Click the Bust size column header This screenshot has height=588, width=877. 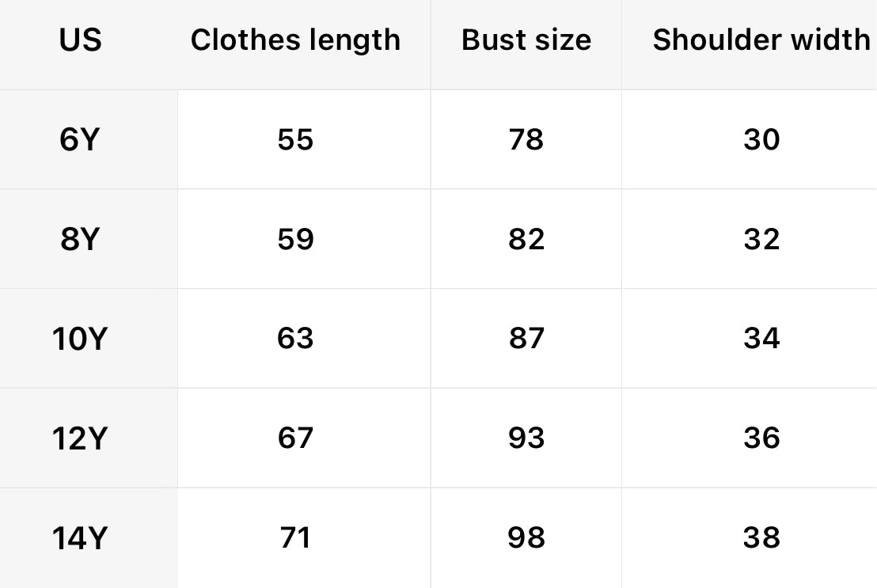pyautogui.click(x=526, y=40)
